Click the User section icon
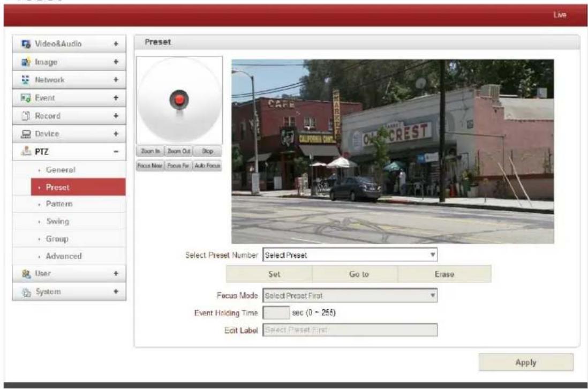 26,274
